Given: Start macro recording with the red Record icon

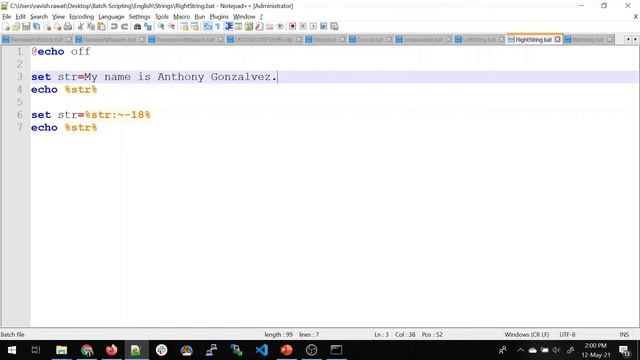Looking at the screenshot, I should click(292, 27).
